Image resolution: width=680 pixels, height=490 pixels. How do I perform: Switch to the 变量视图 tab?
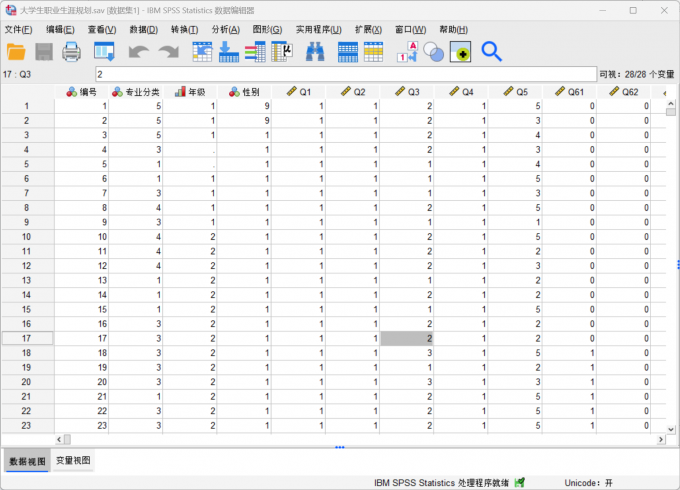72,461
